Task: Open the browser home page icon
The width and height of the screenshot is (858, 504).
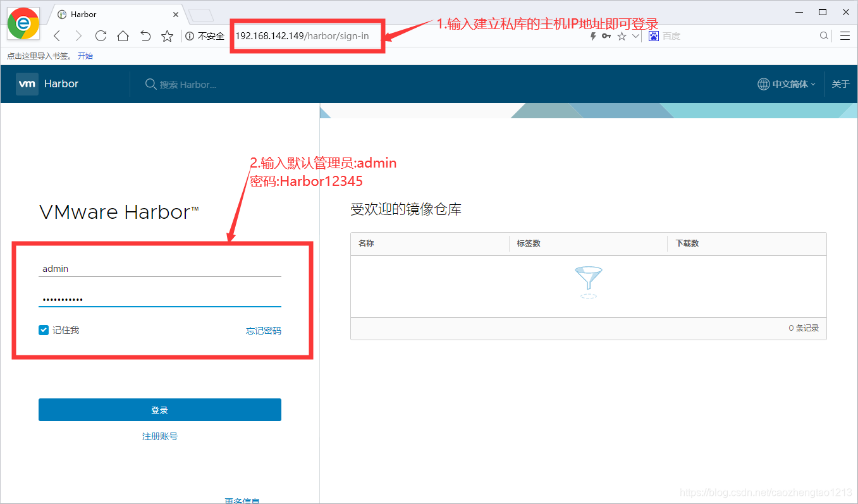Action: [x=123, y=36]
